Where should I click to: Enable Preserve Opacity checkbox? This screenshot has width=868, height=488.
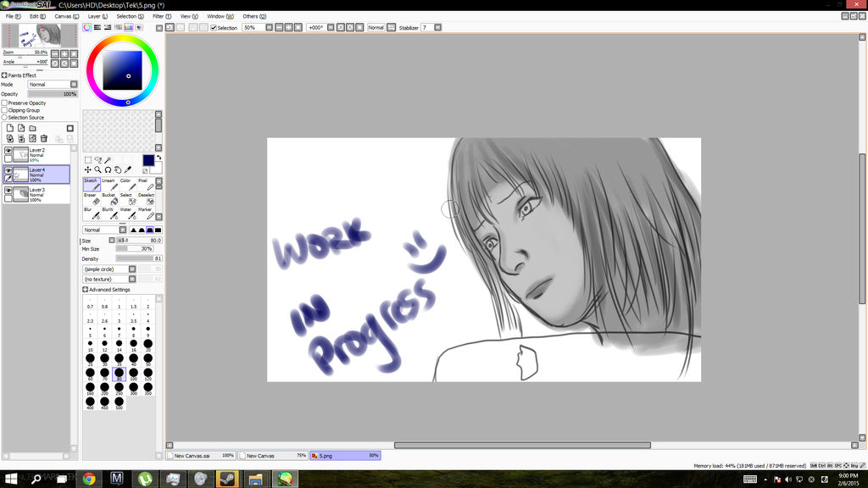click(x=4, y=103)
